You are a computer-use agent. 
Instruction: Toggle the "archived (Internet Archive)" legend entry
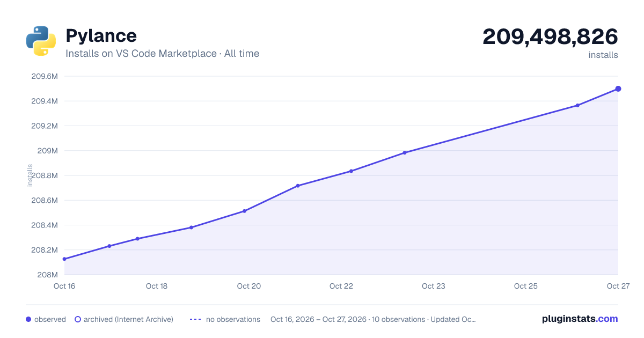(124, 319)
